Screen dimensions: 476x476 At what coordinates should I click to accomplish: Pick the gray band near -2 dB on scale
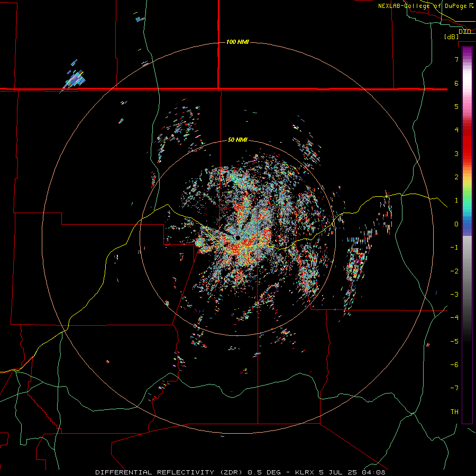(467, 271)
